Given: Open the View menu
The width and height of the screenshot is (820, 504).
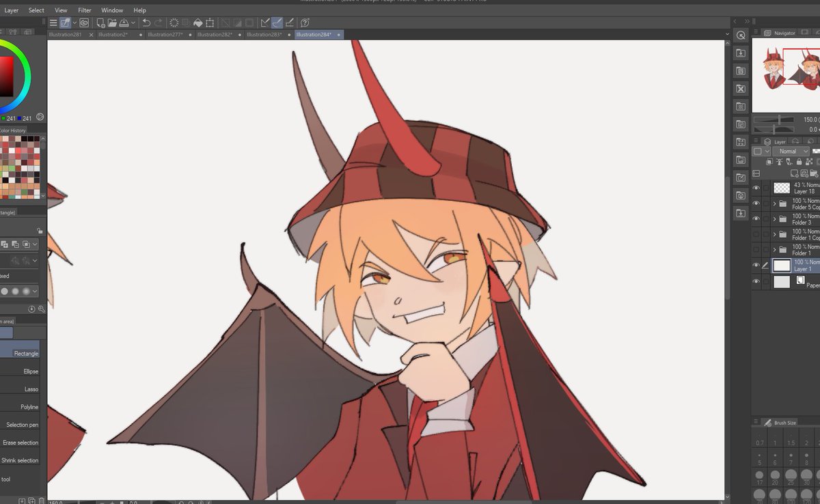Looking at the screenshot, I should 61,10.
